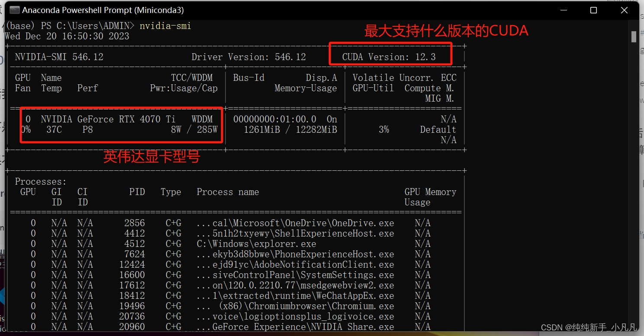Viewport: 644px width, 336px height.
Task: Click the Processes: header text
Action: click(x=41, y=182)
